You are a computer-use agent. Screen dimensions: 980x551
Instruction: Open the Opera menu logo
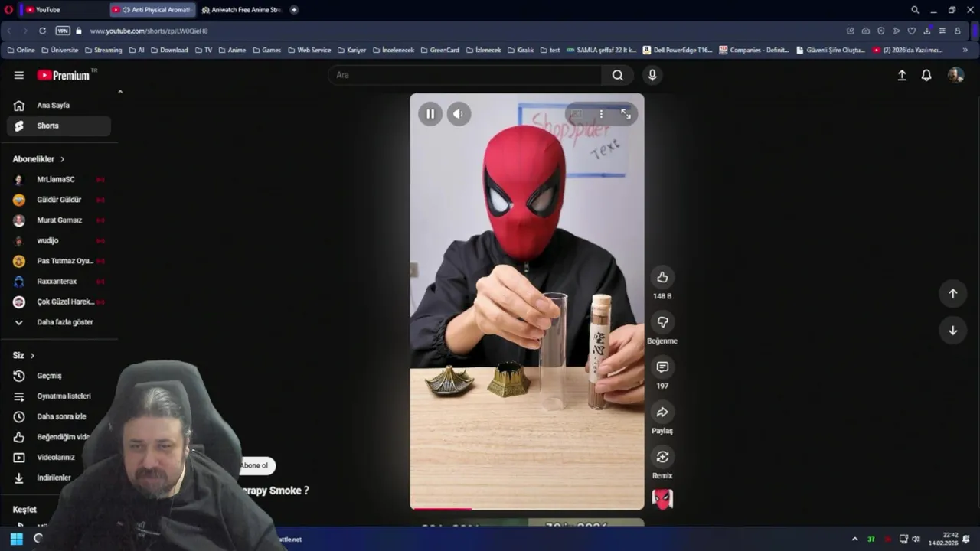tap(8, 10)
